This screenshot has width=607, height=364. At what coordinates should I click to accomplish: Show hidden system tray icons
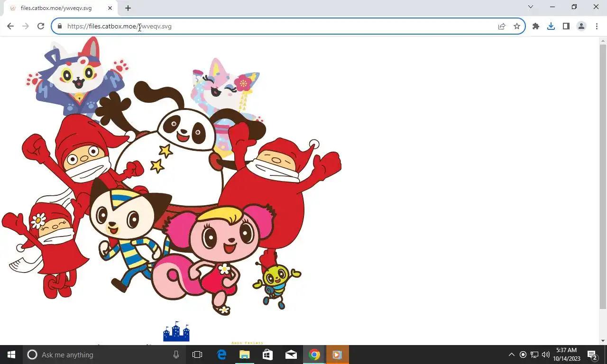coord(511,355)
